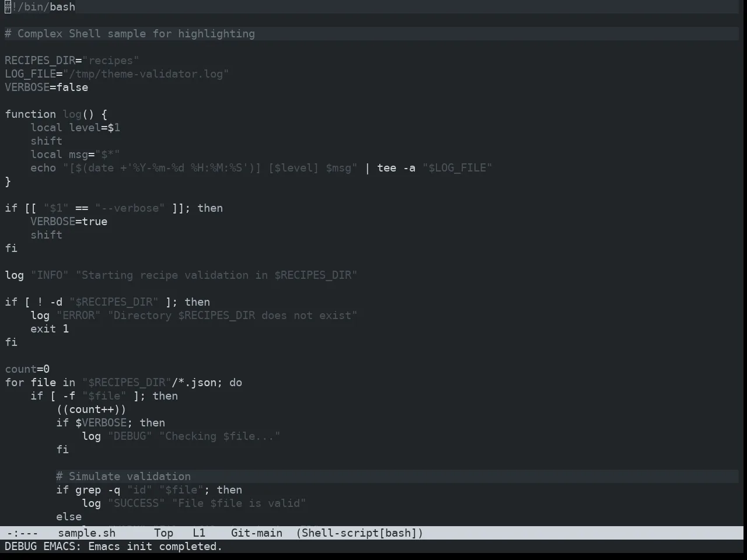Click the 'if [ -f "$file" ]; then' line
This screenshot has width=747, height=560.
[104, 396]
